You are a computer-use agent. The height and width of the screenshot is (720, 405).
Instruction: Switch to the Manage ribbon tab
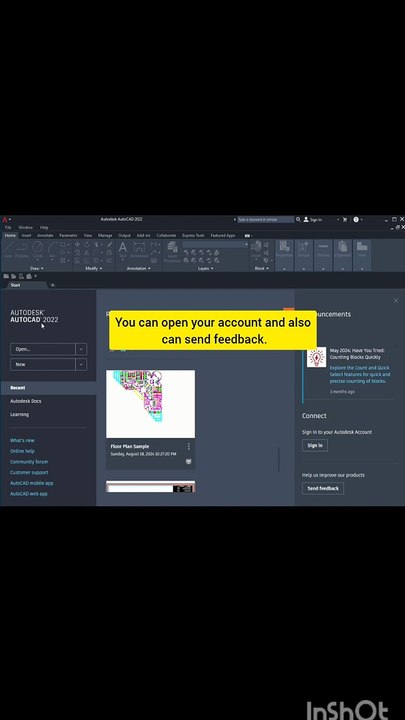105,236
